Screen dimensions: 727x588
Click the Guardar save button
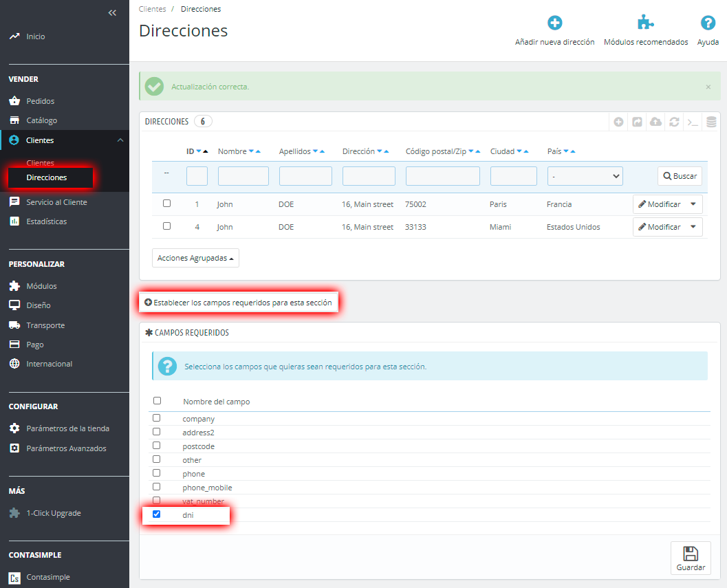(691, 558)
